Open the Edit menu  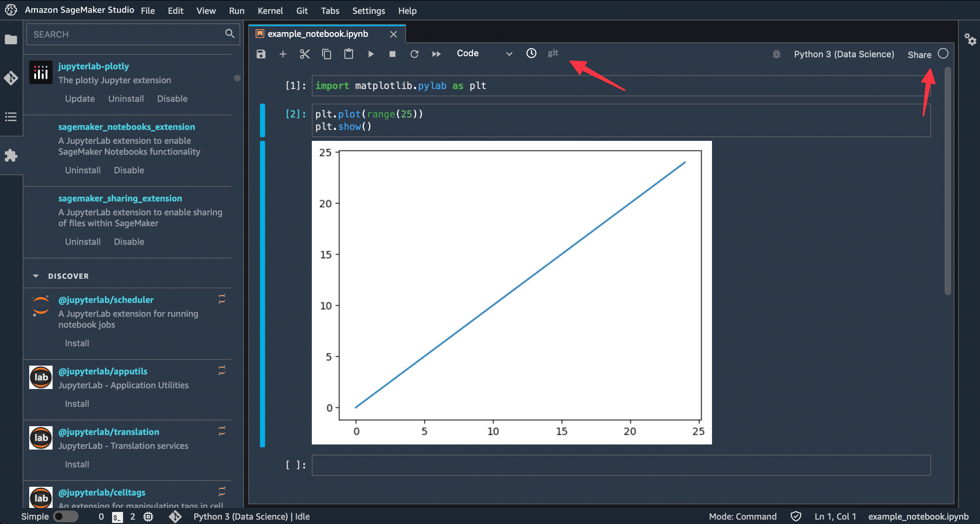point(175,11)
